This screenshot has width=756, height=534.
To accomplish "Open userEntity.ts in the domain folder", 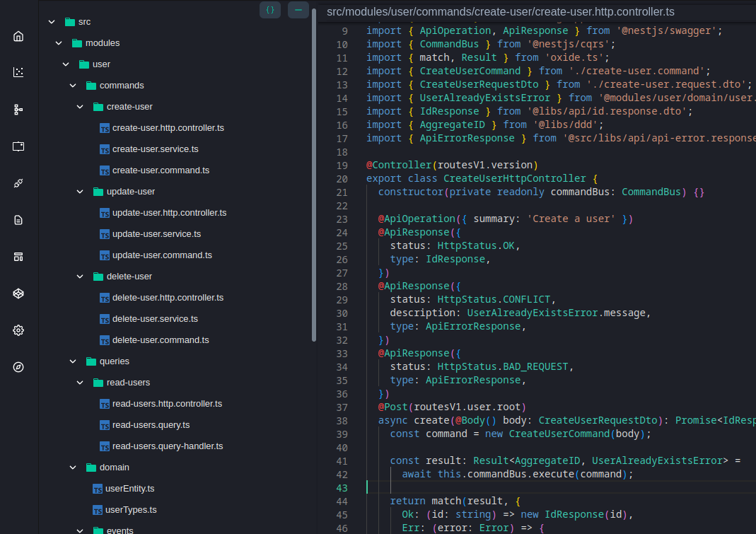I will [x=130, y=489].
